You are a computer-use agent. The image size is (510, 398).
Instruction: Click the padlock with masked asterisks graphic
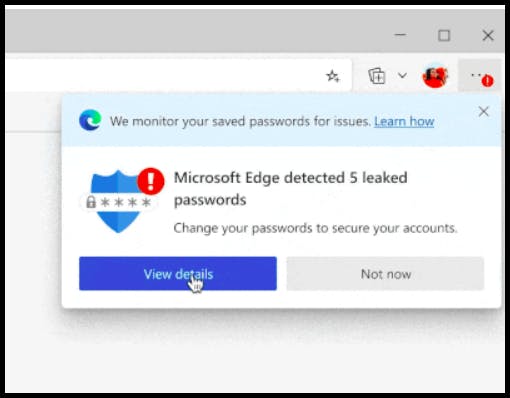(x=118, y=202)
